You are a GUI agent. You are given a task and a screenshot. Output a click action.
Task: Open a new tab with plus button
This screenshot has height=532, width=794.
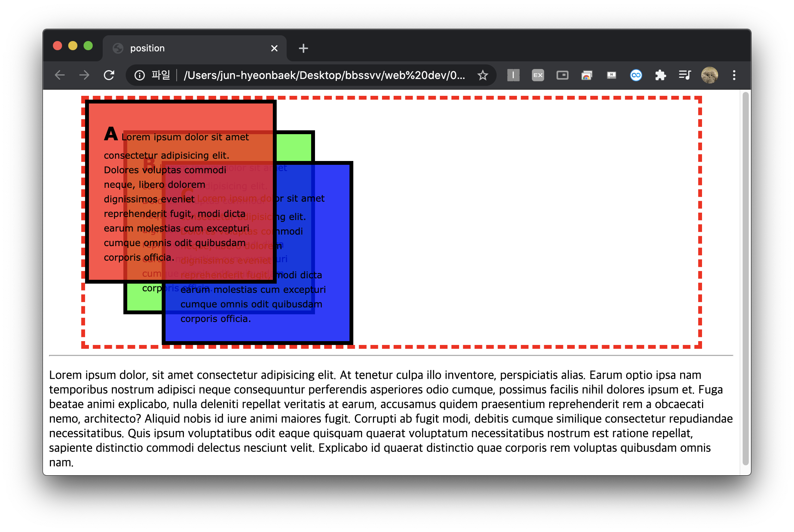tap(303, 48)
